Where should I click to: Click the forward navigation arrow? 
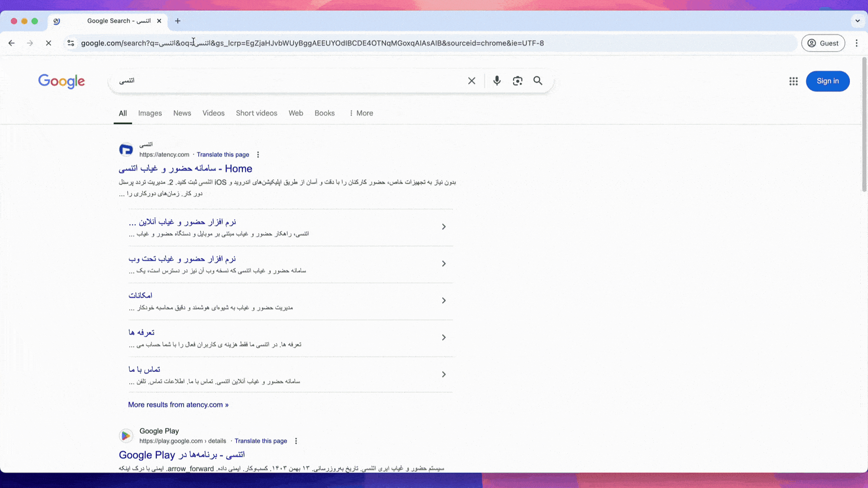pyautogui.click(x=30, y=43)
